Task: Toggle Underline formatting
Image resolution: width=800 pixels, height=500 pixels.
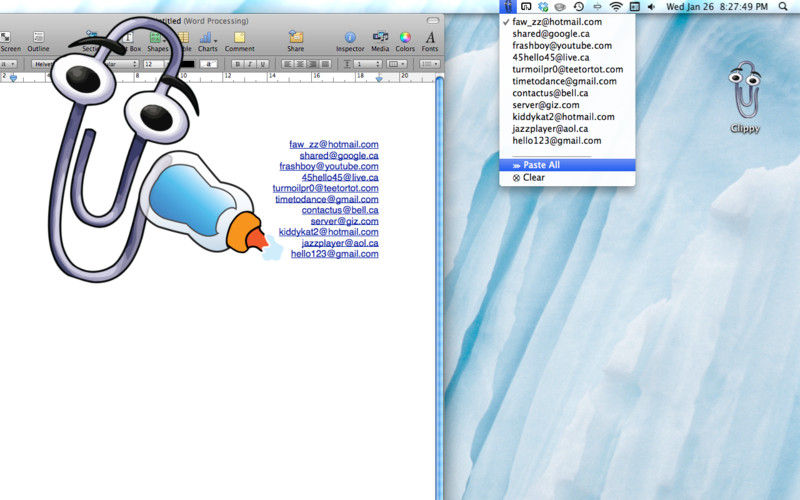Action: (x=263, y=64)
